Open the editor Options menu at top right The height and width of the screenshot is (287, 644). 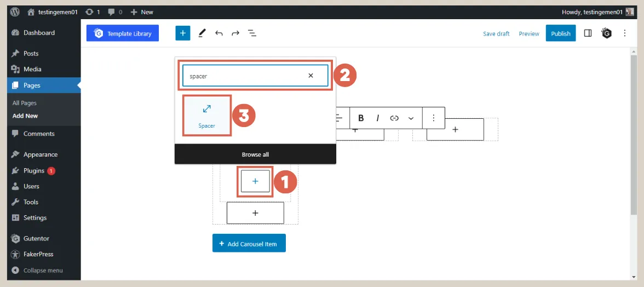(624, 33)
